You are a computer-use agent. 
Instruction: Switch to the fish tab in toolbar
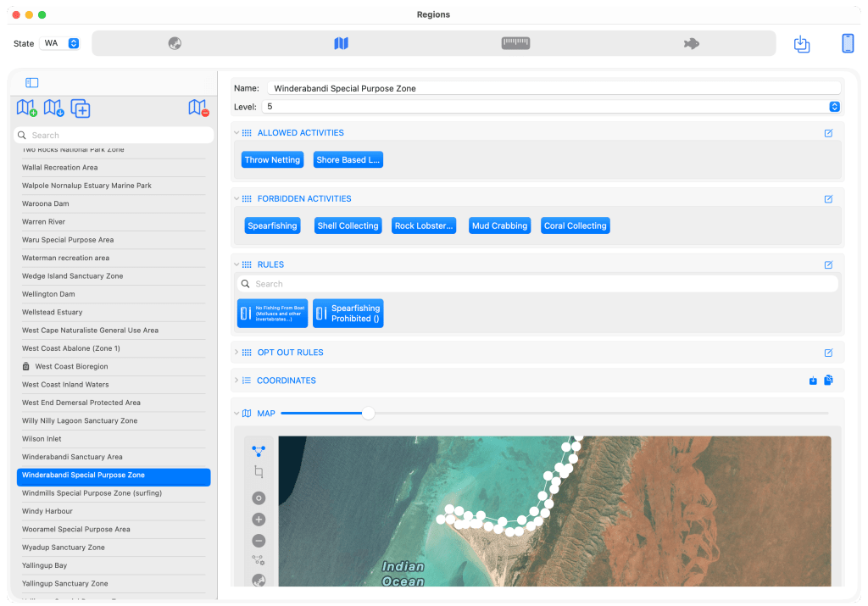click(691, 43)
